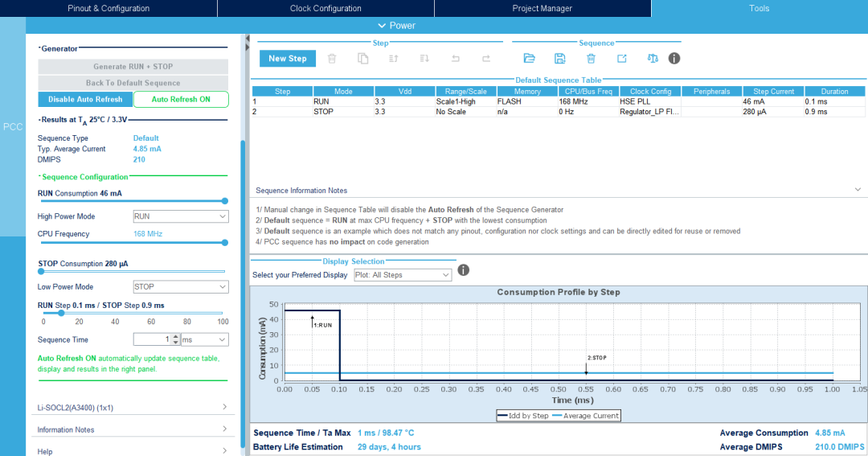
Task: Select the RUN step row in table
Action: pos(558,101)
